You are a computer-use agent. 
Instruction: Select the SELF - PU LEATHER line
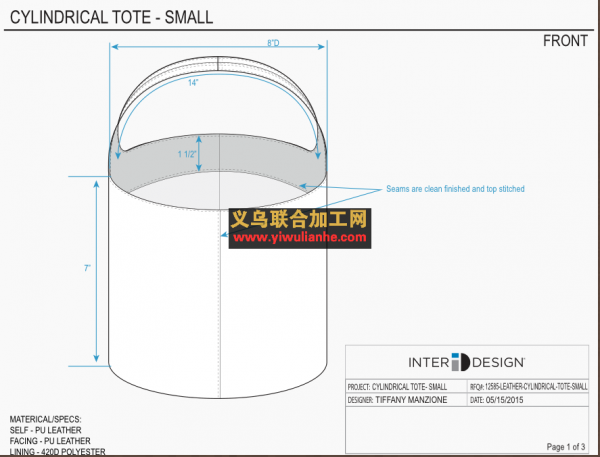48,429
